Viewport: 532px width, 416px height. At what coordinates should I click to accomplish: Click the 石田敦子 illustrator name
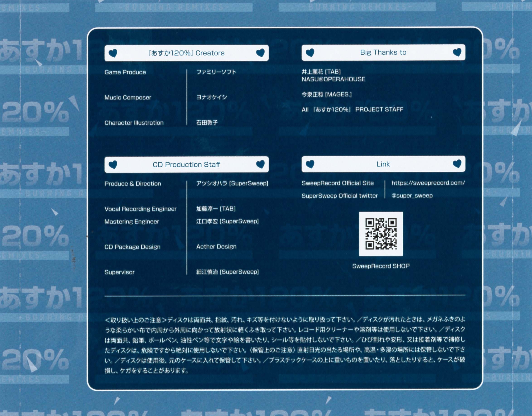coord(207,123)
